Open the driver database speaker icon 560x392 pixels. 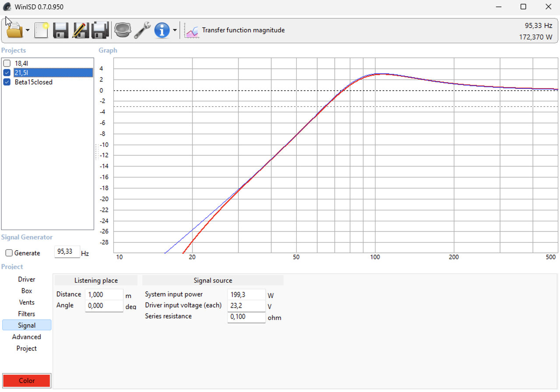(x=122, y=30)
